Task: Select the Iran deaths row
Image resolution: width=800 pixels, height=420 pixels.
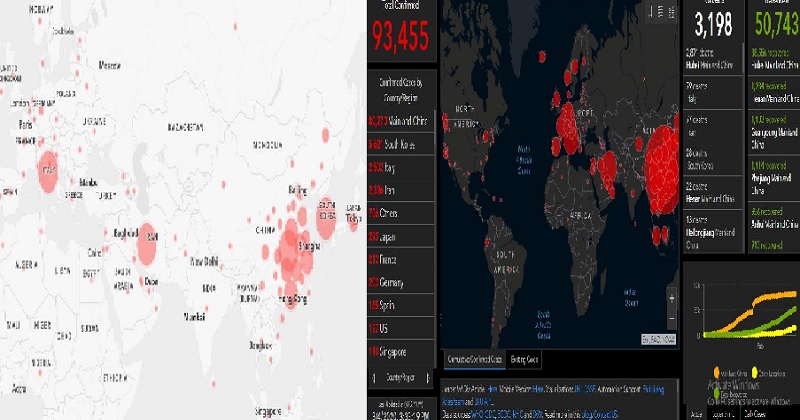Action: tap(711, 126)
